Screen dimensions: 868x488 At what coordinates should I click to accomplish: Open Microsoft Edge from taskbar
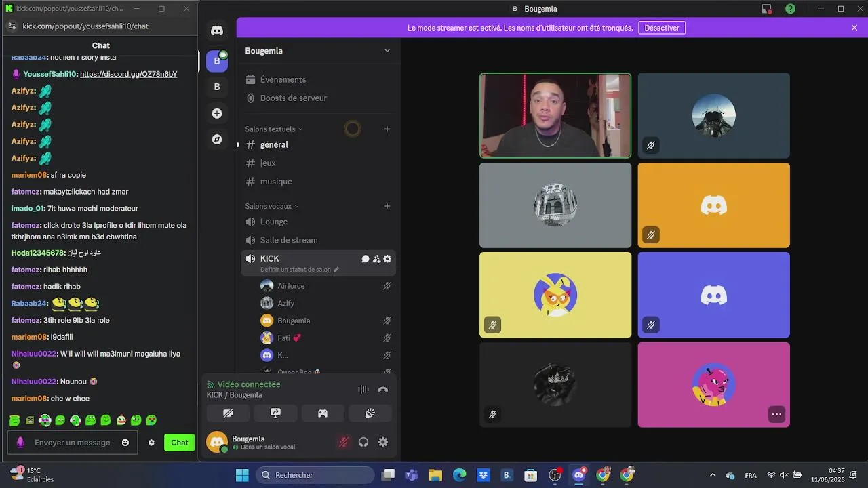click(x=460, y=475)
